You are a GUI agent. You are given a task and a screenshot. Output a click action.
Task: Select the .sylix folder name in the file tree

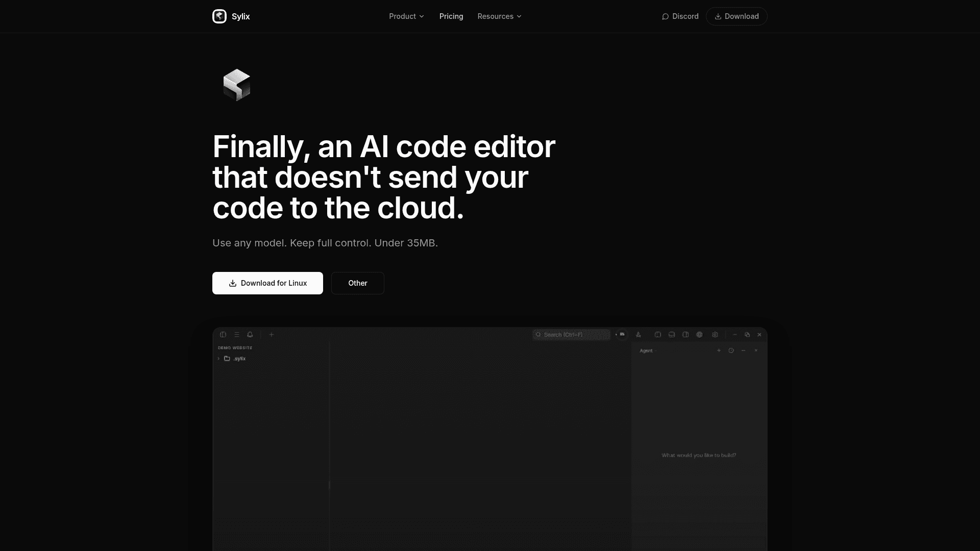pyautogui.click(x=240, y=359)
